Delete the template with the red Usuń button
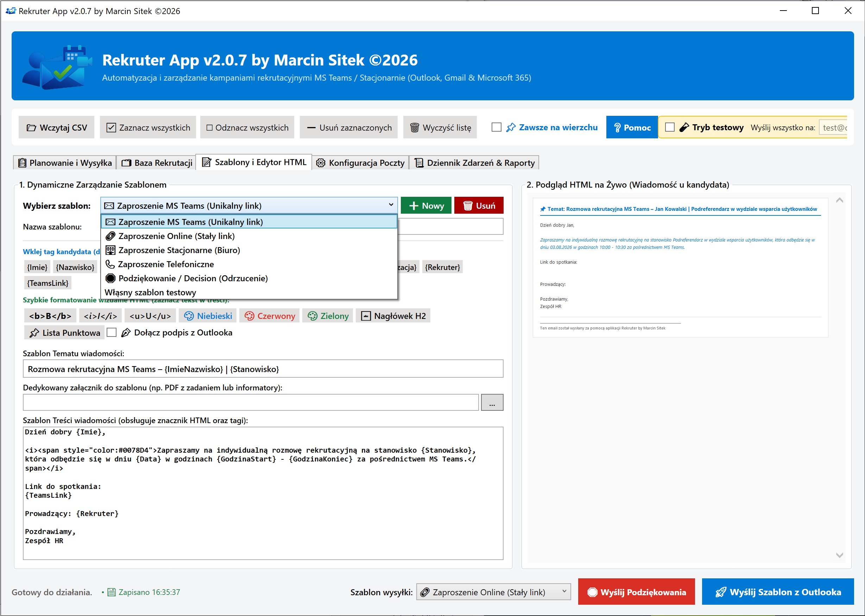 (x=479, y=206)
